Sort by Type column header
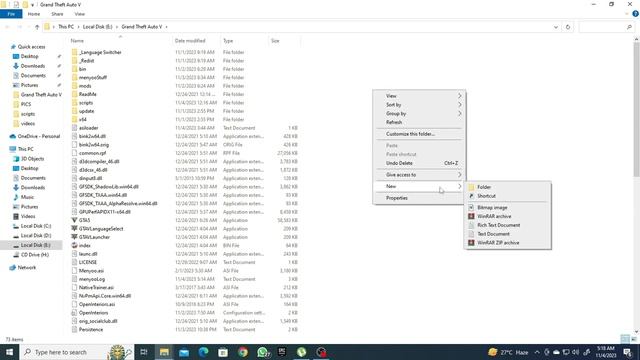 click(x=228, y=41)
